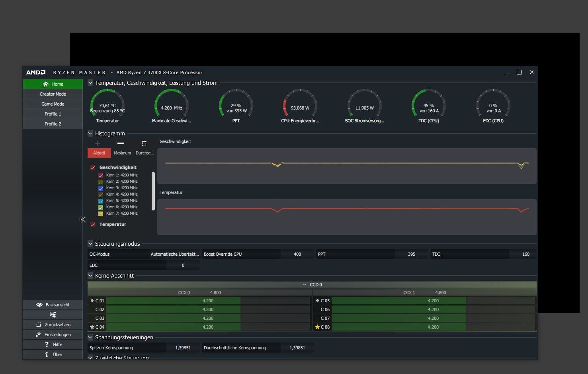Click the EDC value 0 field
Image resolution: width=588 pixels, height=374 pixels.
183,265
